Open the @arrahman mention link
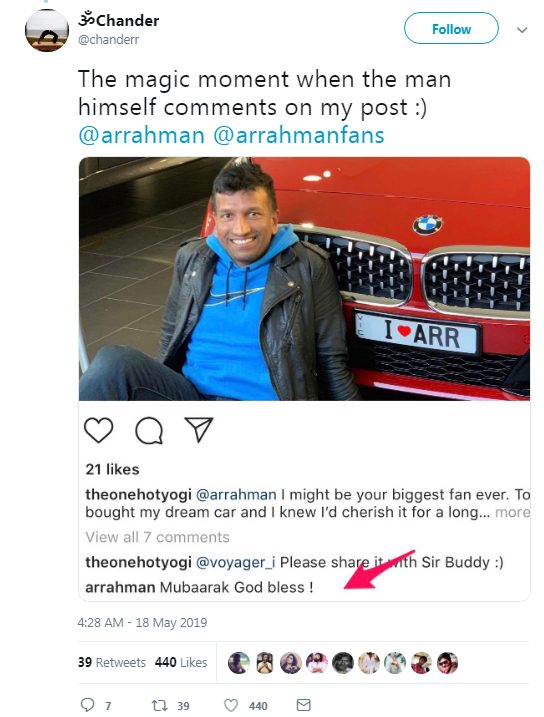Viewport: 544px width, 717px height. pos(141,135)
